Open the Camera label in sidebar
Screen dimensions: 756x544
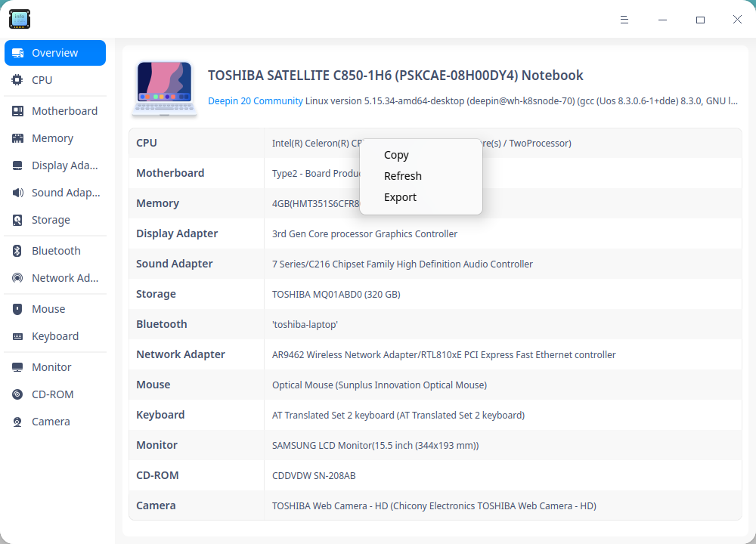51,422
